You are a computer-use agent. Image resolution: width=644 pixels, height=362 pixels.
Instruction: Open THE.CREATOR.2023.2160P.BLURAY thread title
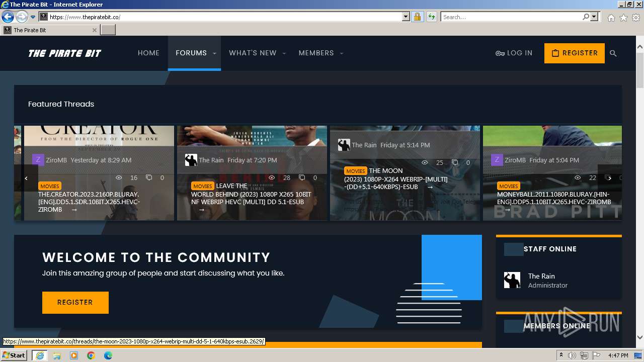(x=89, y=202)
